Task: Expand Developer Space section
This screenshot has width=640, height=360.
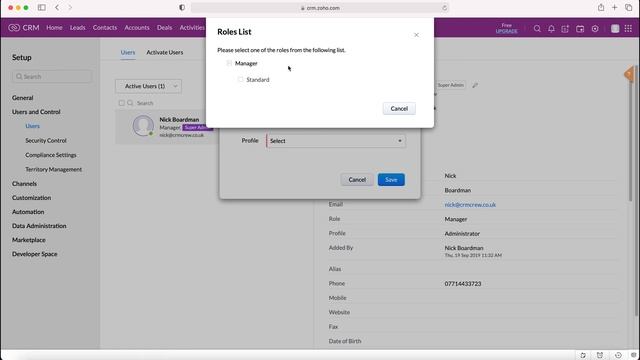Action: click(x=34, y=254)
